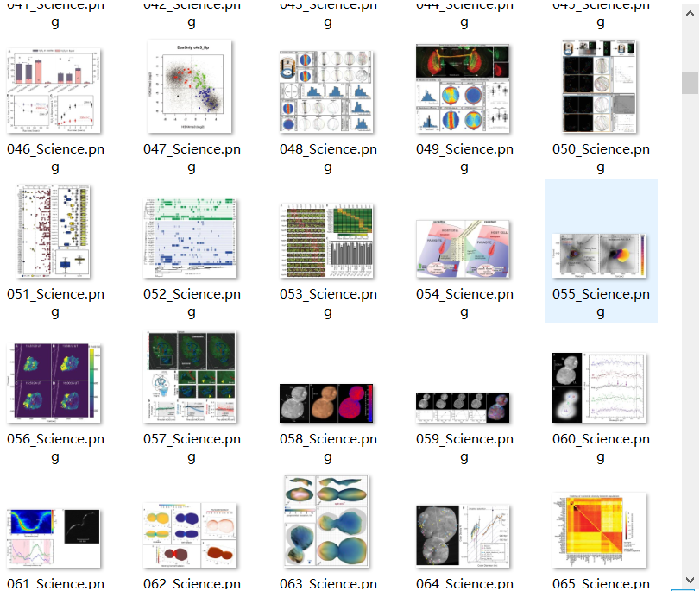The width and height of the screenshot is (700, 591).
Task: Click the scrollbar up arrow
Action: (x=690, y=14)
